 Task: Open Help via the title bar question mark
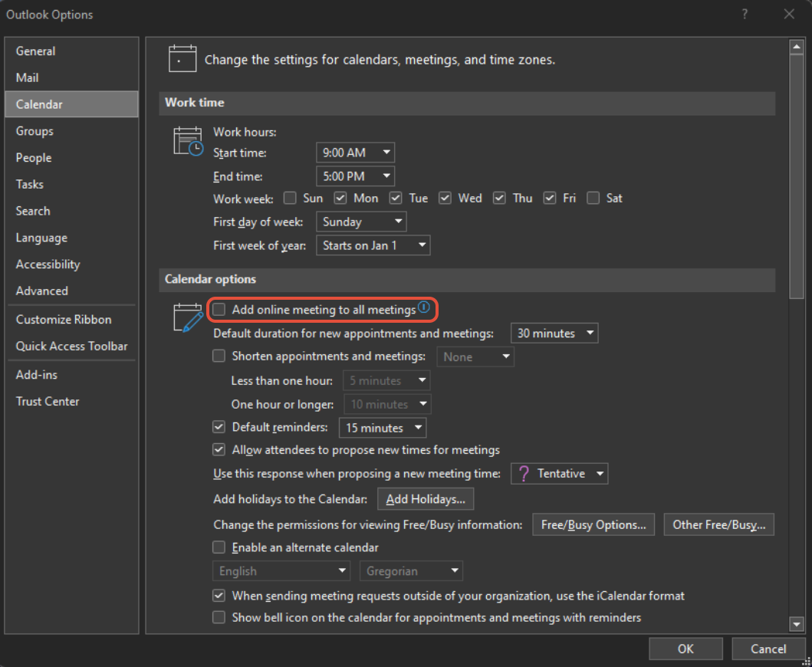(745, 14)
